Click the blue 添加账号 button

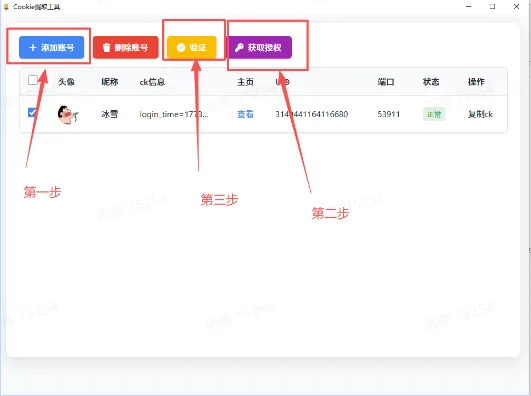pyautogui.click(x=51, y=47)
